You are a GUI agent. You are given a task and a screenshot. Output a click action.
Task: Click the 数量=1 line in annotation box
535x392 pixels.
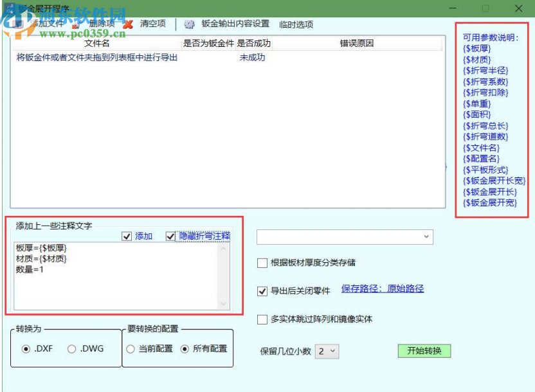30,270
